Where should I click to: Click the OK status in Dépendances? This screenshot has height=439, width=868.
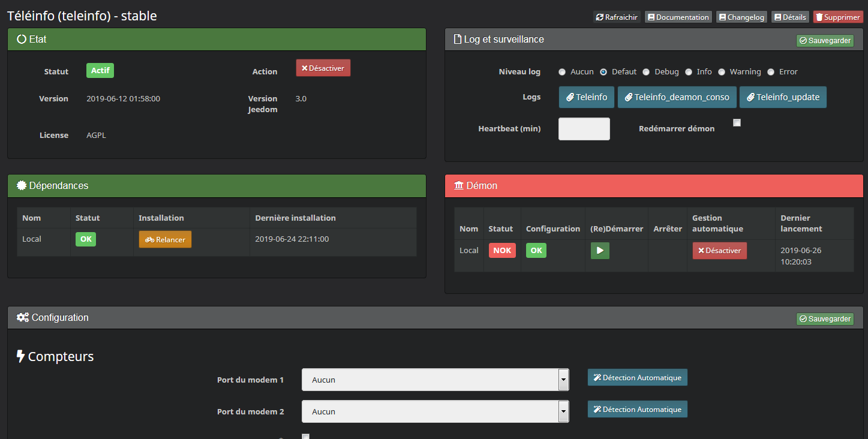[86, 239]
